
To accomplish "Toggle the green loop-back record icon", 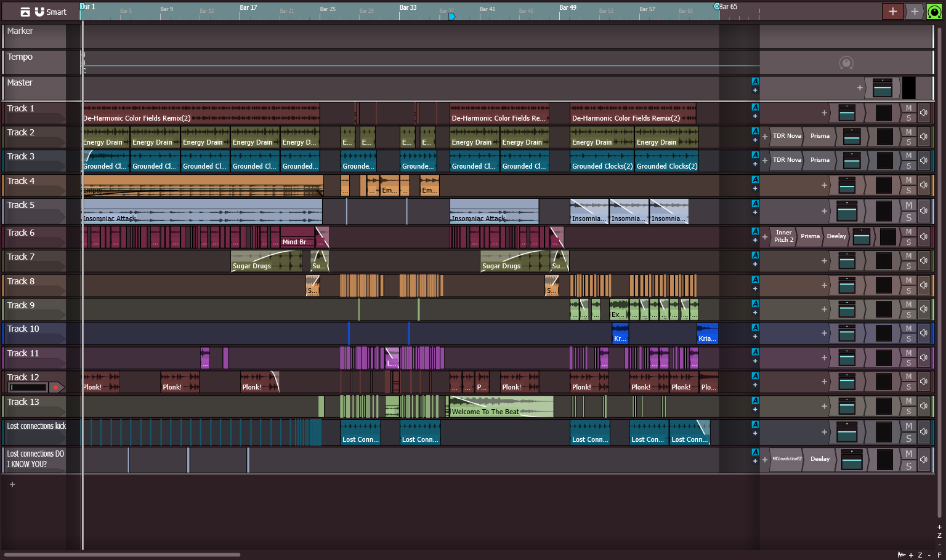I will [x=934, y=11].
